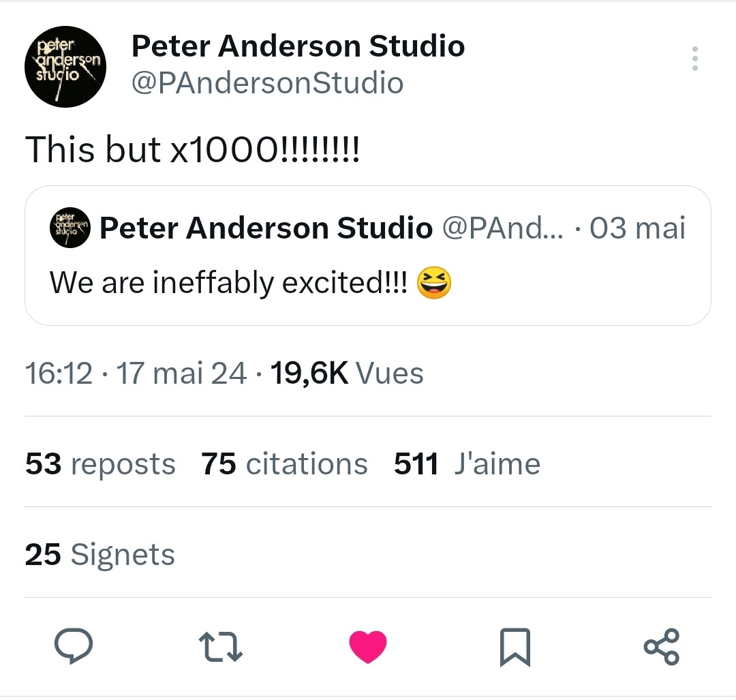
Task: Open the 25 Signets count
Action: (100, 554)
